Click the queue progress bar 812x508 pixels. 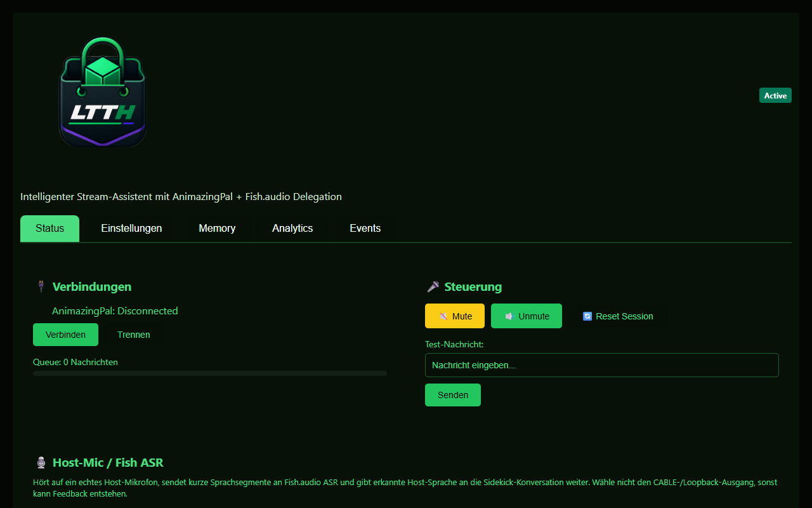(210, 373)
